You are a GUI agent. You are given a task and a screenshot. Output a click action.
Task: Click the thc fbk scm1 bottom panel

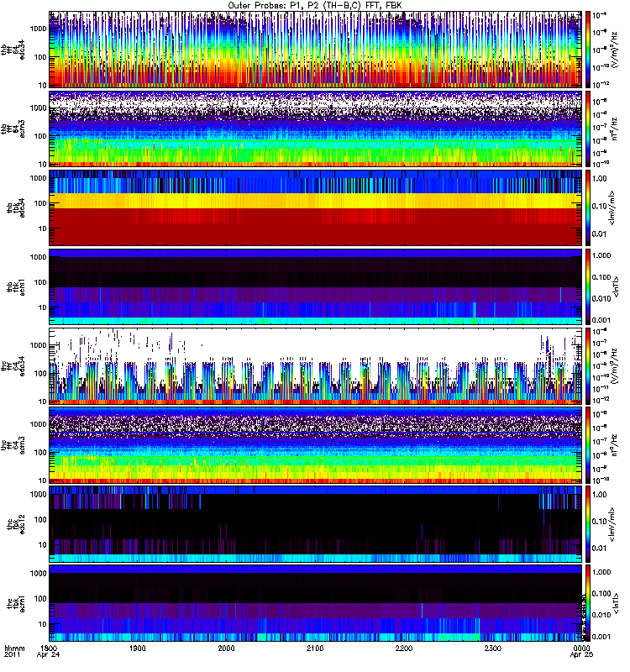tap(316, 602)
